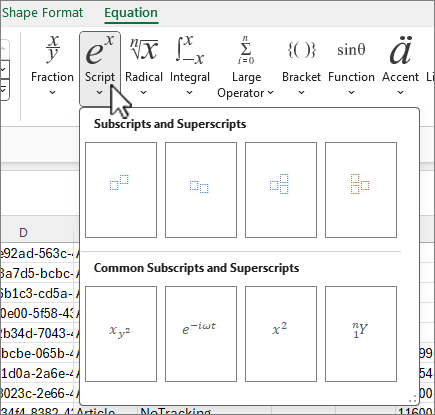Image resolution: width=435 pixels, height=415 pixels.
Task: Expand the Large Operator dropdown chevron
Action: pos(270,92)
